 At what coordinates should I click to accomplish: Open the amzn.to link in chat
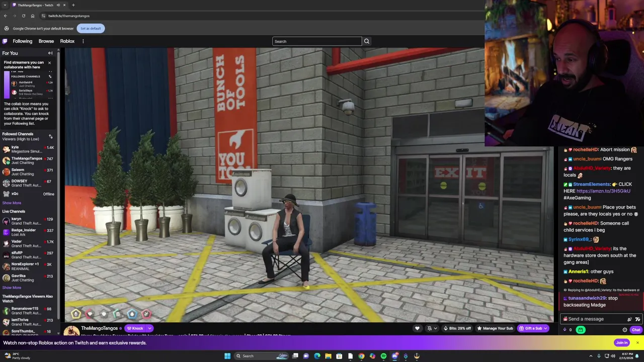click(x=603, y=191)
